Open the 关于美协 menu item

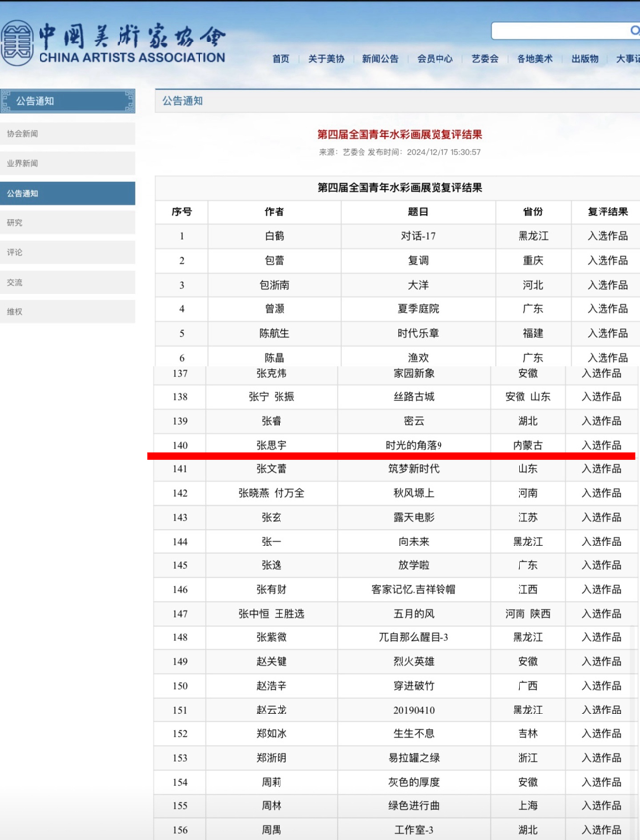pyautogui.click(x=326, y=59)
